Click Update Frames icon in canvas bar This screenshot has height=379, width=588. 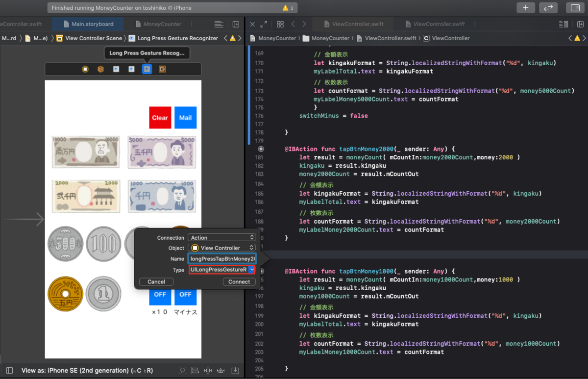pyautogui.click(x=183, y=370)
